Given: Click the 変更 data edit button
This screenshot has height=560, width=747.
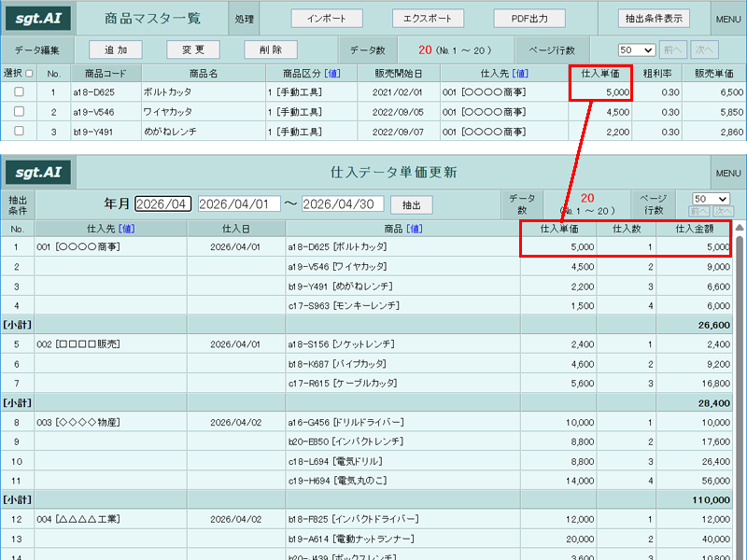Looking at the screenshot, I should point(193,49).
